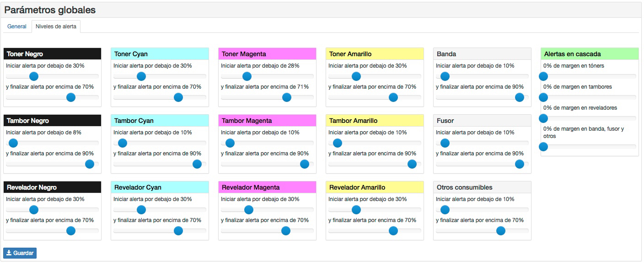Click the Guardar save button
Viewport: 644px width, 265px height.
point(20,253)
